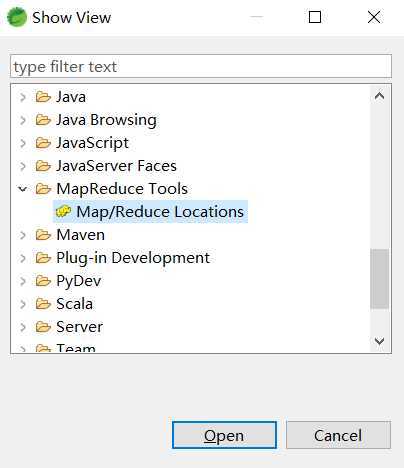Expand the Java Browsing category
This screenshot has height=468, width=404.
point(23,120)
